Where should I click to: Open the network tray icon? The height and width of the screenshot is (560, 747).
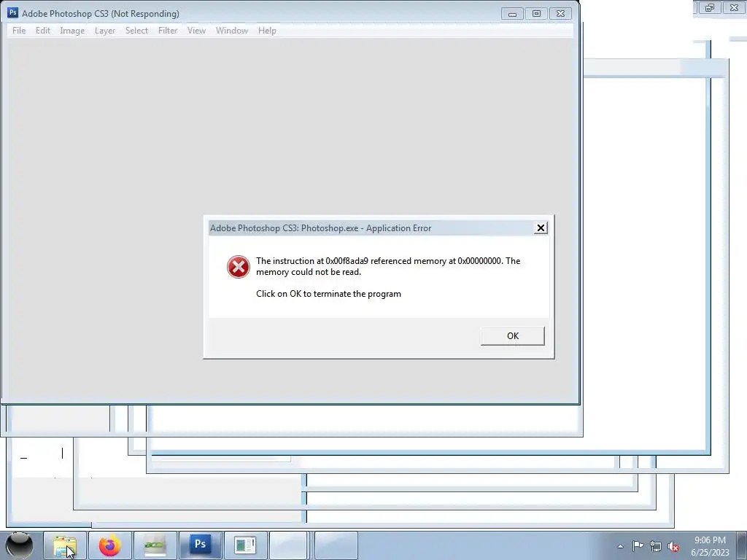tap(656, 547)
